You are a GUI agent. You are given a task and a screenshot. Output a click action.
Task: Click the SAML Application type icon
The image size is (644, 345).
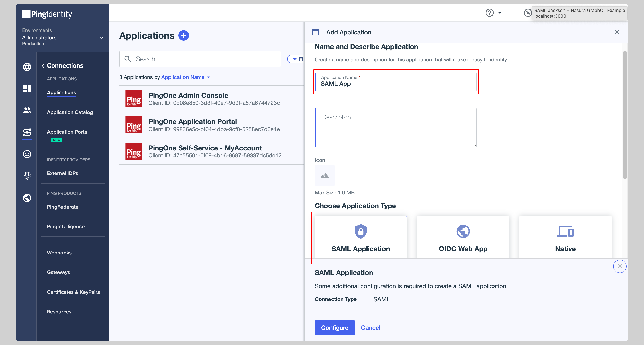click(x=360, y=231)
